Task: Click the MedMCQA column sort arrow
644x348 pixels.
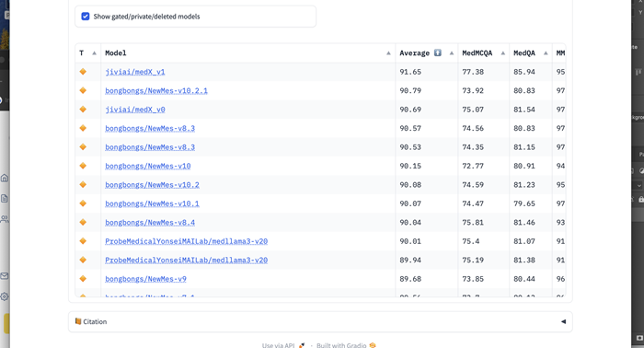Action: point(502,53)
